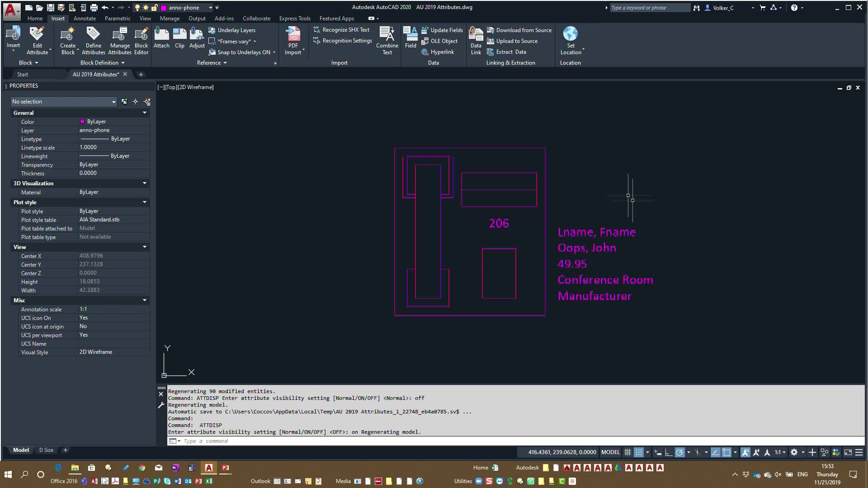Image resolution: width=868 pixels, height=488 pixels.
Task: Launch the Create Block tool
Action: pyautogui.click(x=68, y=41)
